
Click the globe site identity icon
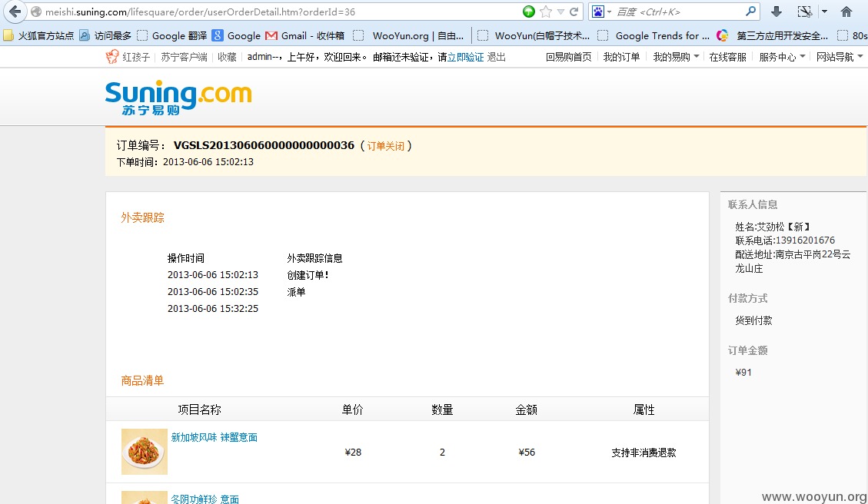click(x=36, y=12)
